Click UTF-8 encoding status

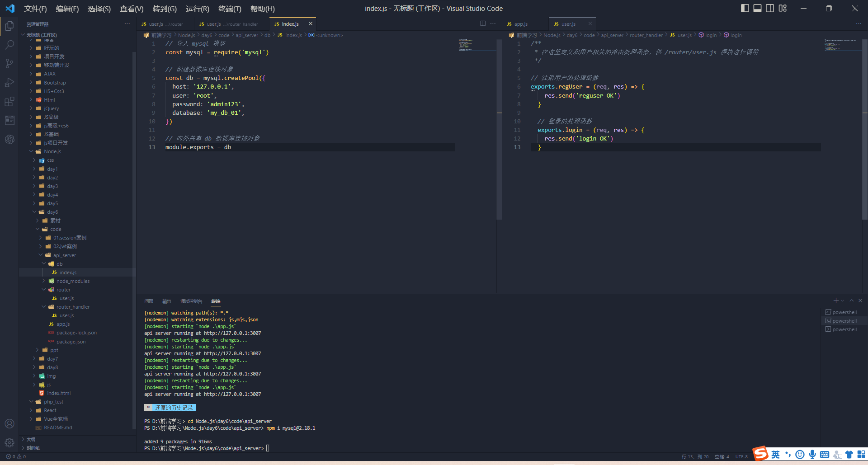point(741,456)
